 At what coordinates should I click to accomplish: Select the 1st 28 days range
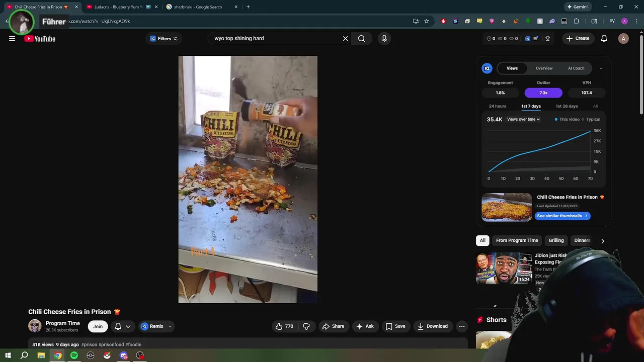[x=567, y=106]
